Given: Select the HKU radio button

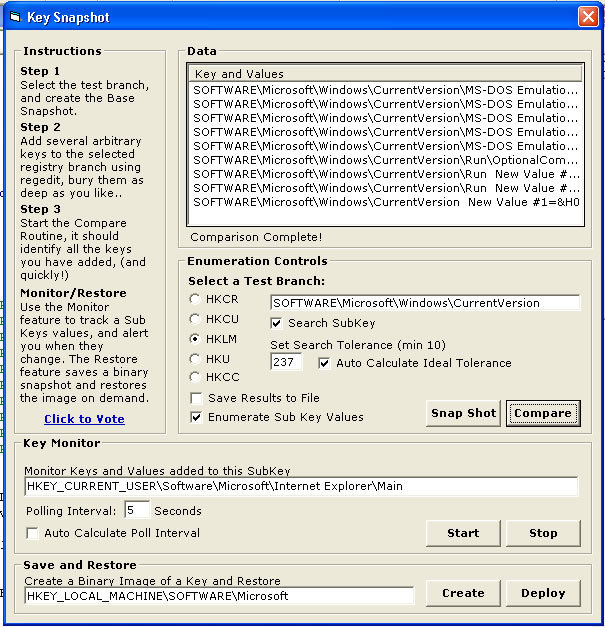Looking at the screenshot, I should point(194,358).
